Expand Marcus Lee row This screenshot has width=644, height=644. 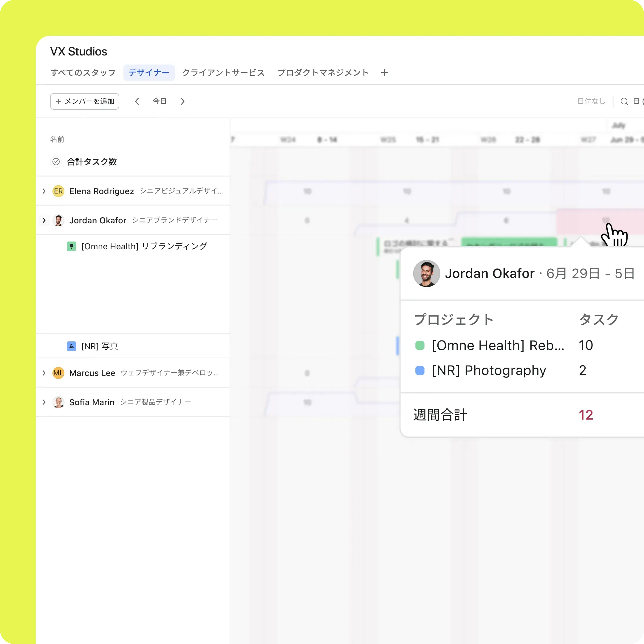click(x=44, y=373)
